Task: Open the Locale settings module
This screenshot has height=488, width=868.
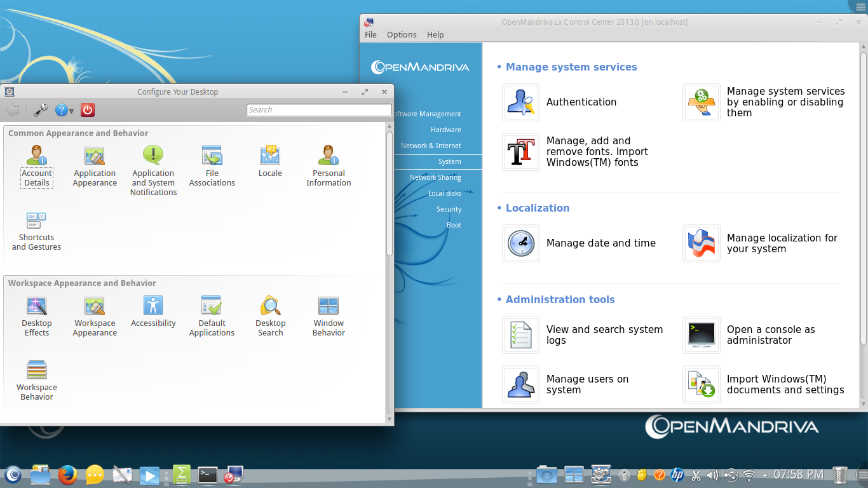Action: tap(270, 161)
